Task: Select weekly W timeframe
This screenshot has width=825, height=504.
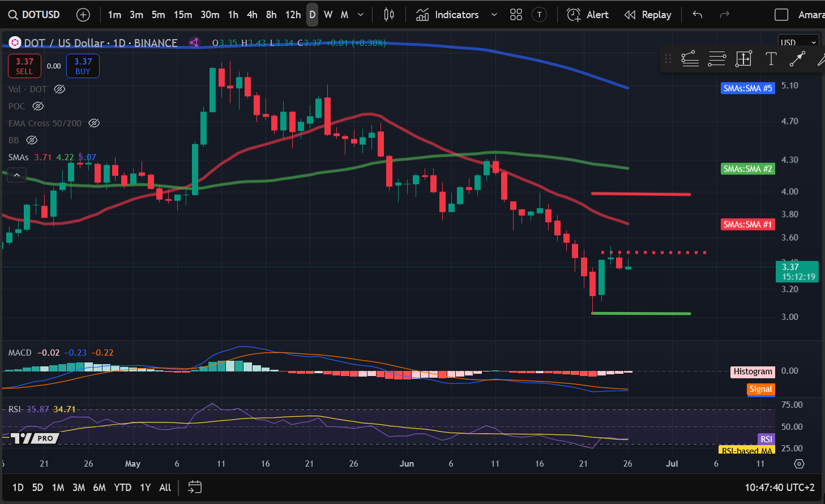Action: pos(328,15)
